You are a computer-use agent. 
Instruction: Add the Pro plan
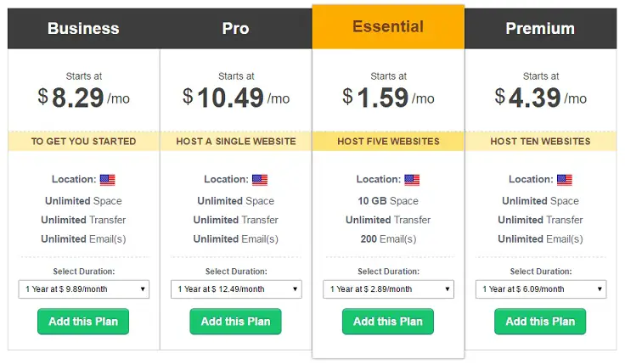coord(235,322)
